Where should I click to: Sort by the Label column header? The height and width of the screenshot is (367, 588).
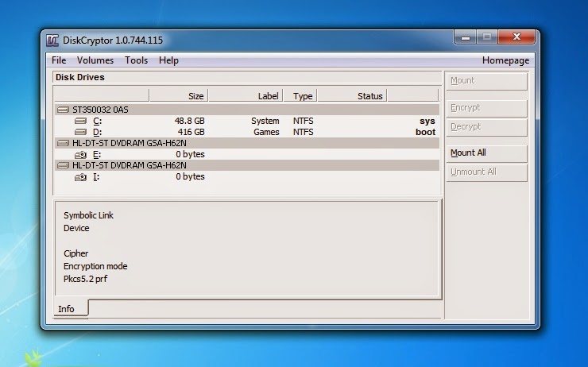tap(246, 96)
